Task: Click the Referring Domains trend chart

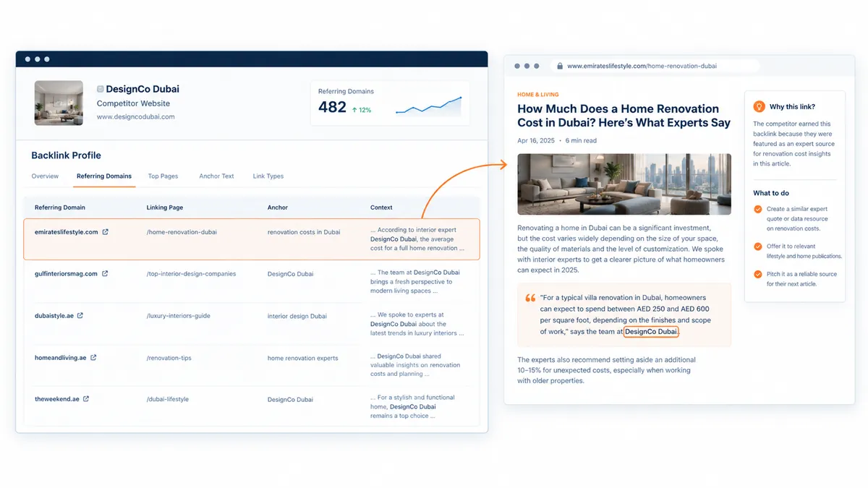Action: tap(428, 106)
